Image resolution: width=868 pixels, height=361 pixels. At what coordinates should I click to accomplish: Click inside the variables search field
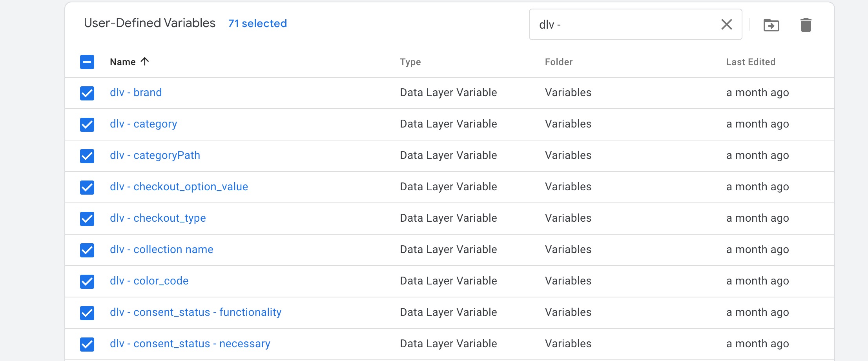pyautogui.click(x=628, y=24)
